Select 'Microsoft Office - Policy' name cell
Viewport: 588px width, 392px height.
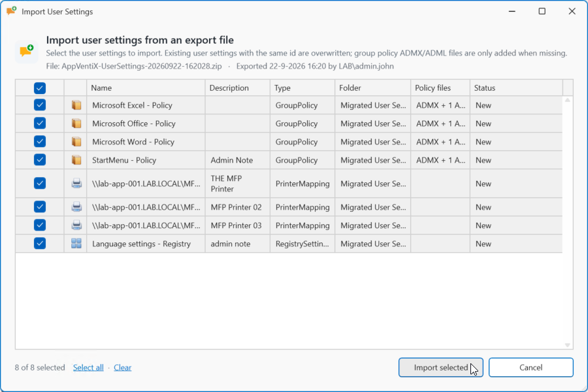tap(146, 123)
